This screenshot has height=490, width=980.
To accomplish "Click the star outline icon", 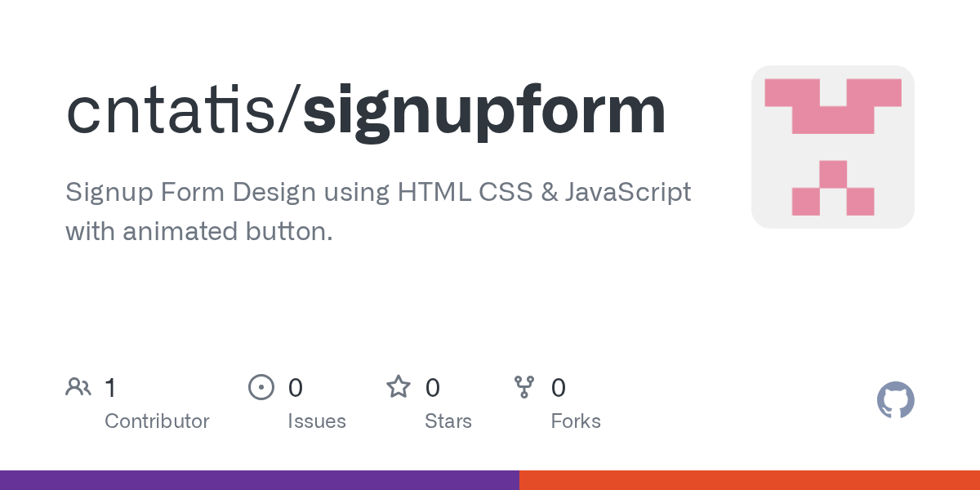I will pyautogui.click(x=399, y=387).
